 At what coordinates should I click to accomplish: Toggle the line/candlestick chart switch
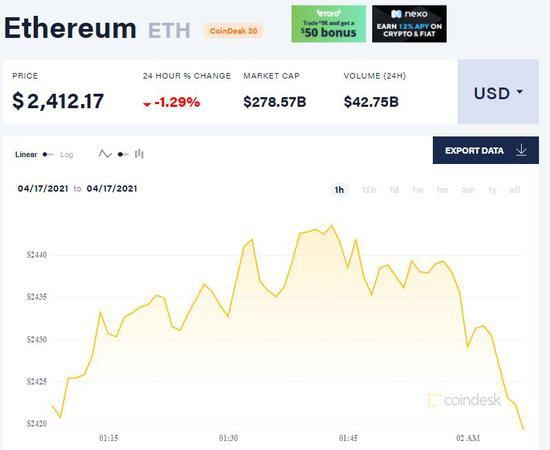click(x=123, y=154)
